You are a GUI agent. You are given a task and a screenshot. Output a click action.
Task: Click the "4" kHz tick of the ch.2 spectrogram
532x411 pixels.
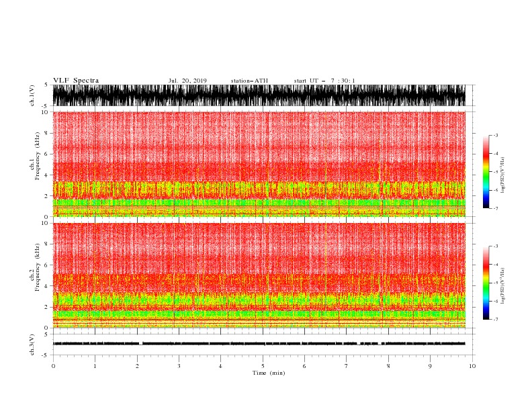point(46,286)
